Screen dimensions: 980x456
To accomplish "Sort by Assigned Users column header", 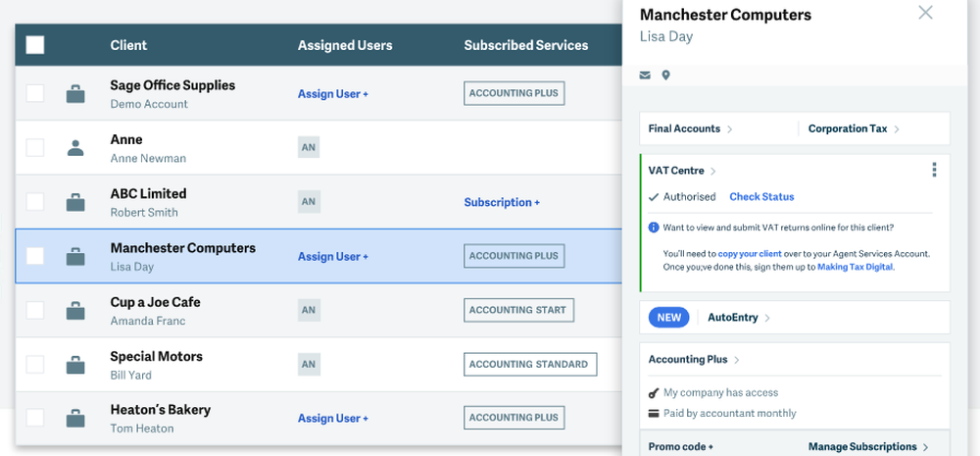I will [x=345, y=45].
